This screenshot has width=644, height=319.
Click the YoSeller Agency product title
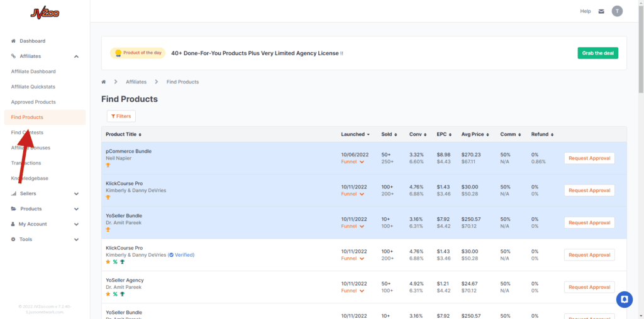(125, 281)
